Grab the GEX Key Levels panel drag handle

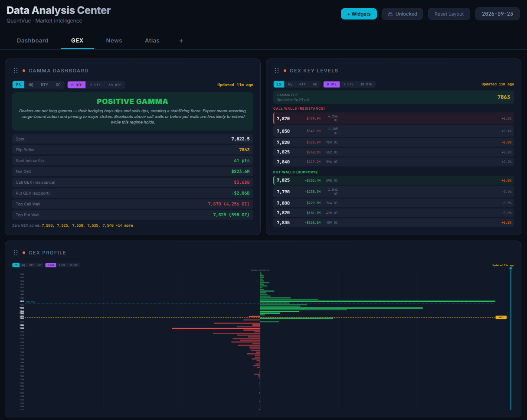(277, 71)
